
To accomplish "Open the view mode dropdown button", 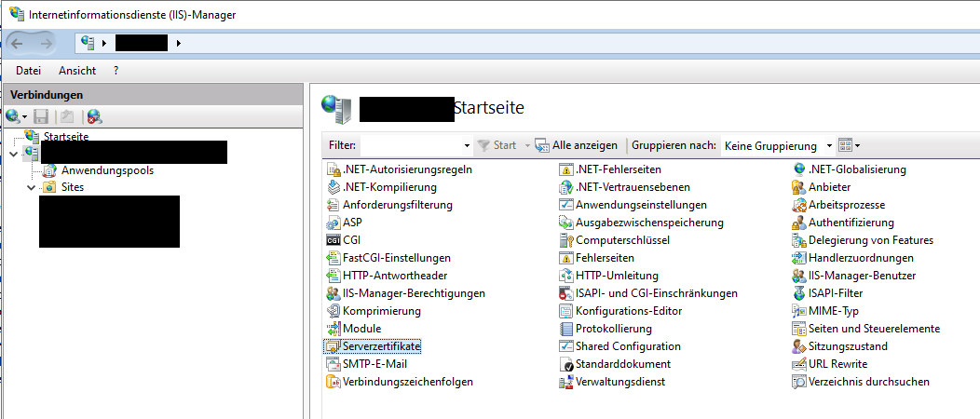I will coord(849,146).
